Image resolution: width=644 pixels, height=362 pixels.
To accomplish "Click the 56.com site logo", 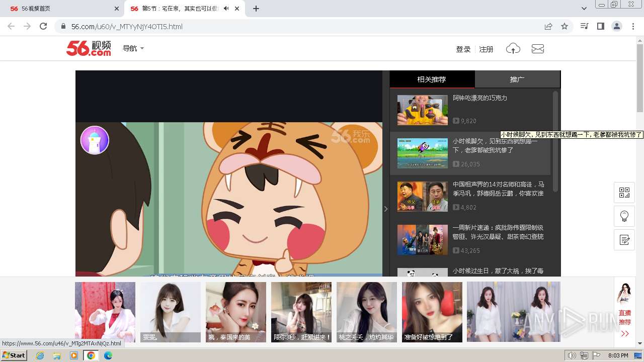I will (89, 48).
